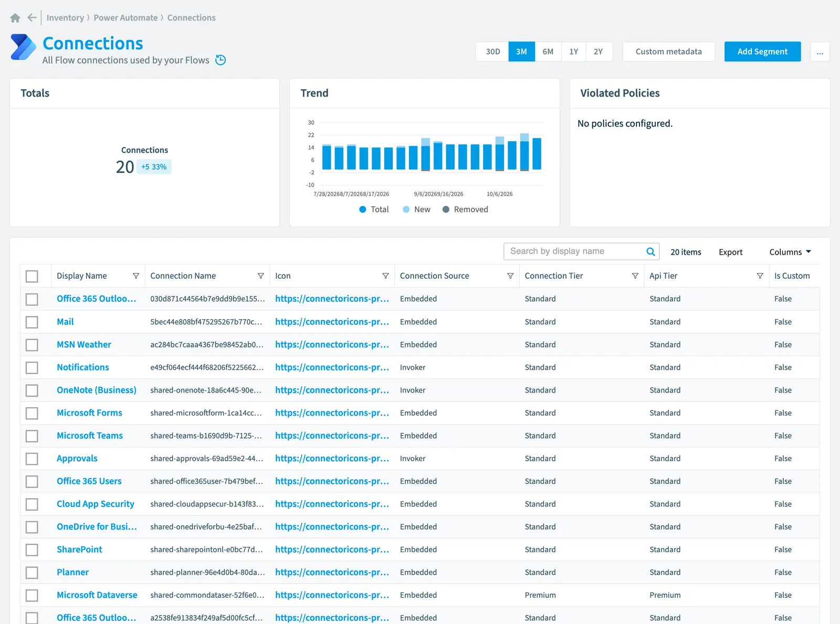The image size is (840, 624).
Task: Switch the range to 6M
Action: click(x=548, y=52)
